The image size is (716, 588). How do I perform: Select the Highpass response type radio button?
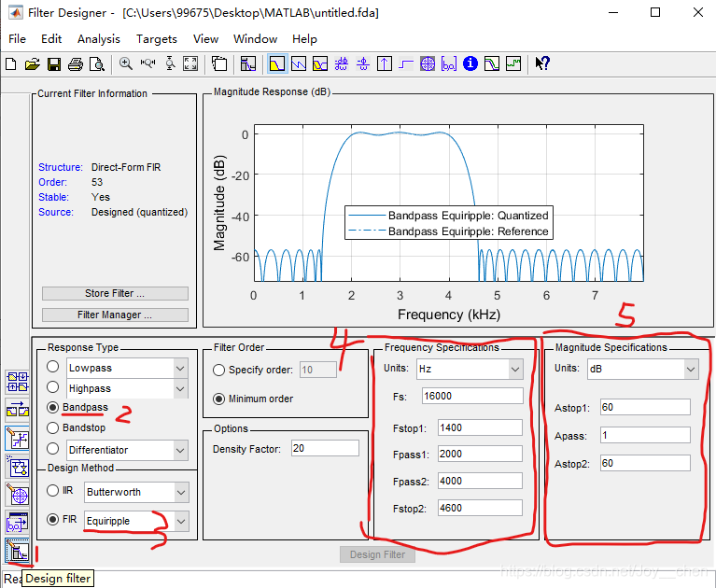(x=53, y=387)
